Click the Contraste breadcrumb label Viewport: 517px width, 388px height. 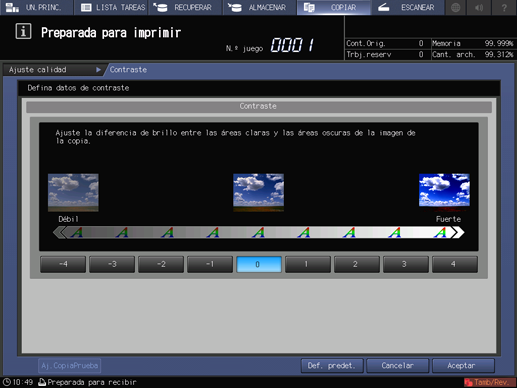pos(128,70)
